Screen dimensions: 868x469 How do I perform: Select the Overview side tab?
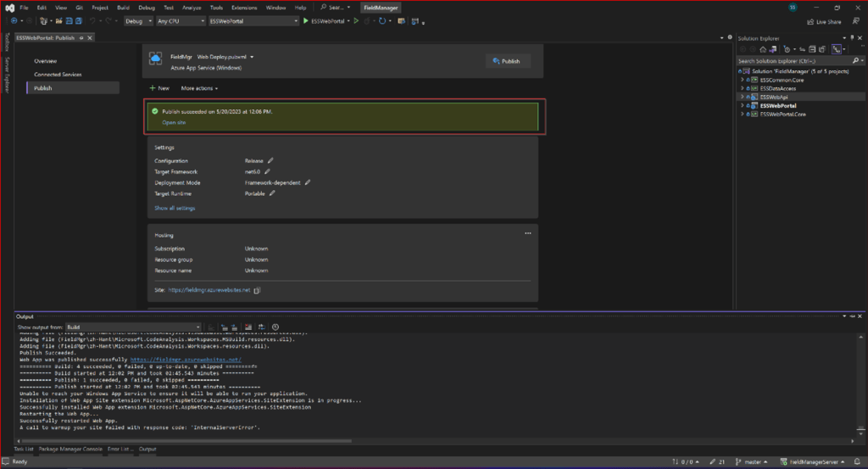(46, 61)
